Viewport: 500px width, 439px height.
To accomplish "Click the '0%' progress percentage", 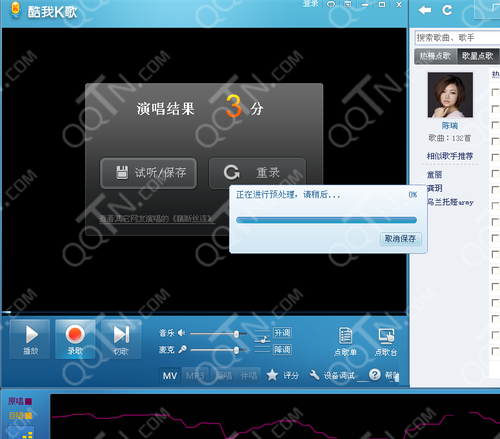I will point(413,195).
